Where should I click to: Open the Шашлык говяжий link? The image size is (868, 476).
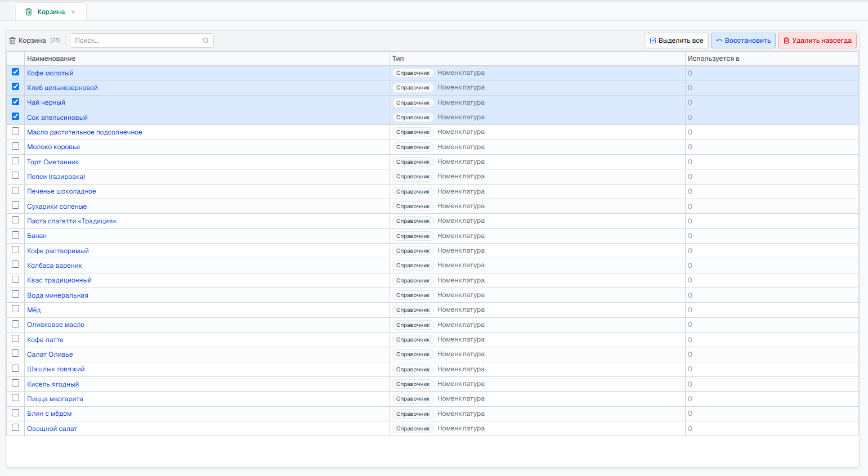(56, 369)
